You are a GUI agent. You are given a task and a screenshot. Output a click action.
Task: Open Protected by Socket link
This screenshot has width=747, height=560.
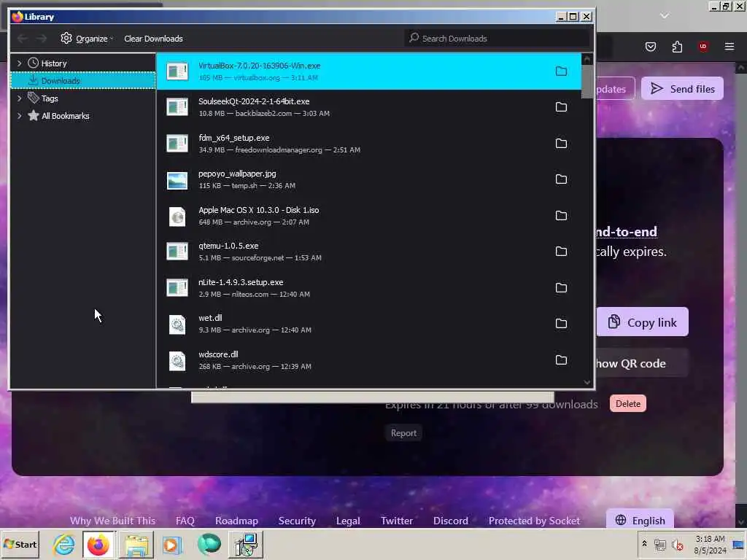point(534,521)
